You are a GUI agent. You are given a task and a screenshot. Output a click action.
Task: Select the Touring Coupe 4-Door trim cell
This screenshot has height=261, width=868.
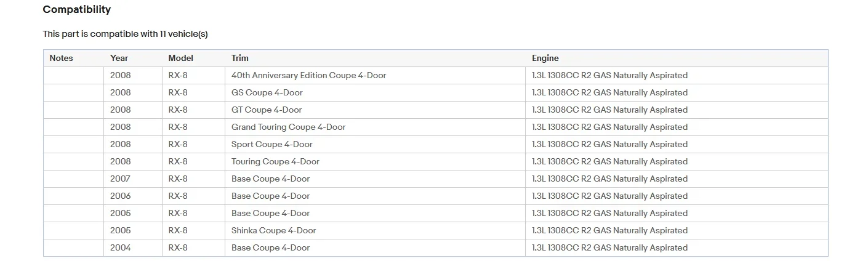click(x=275, y=161)
